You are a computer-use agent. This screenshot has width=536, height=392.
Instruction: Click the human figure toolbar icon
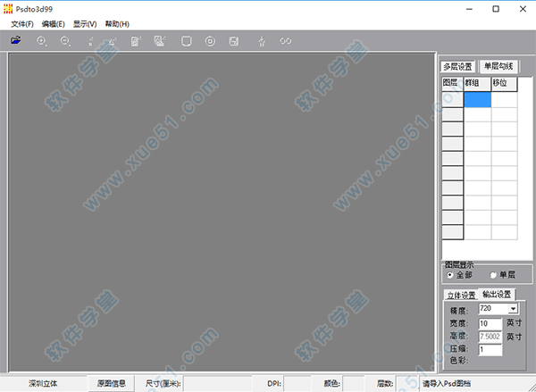(x=262, y=41)
